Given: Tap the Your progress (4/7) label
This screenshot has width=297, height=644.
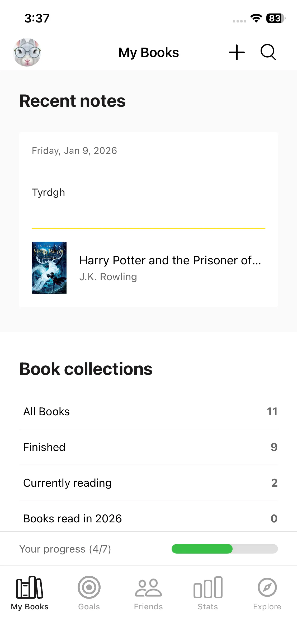Looking at the screenshot, I should point(65,549).
